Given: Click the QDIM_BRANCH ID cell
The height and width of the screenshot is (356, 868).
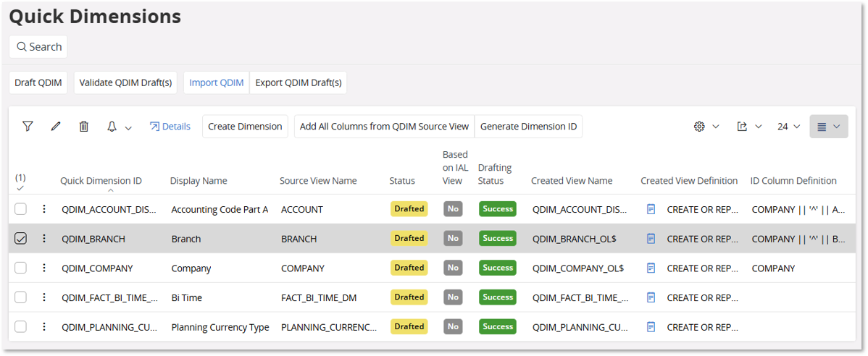Looking at the screenshot, I should tap(93, 240).
